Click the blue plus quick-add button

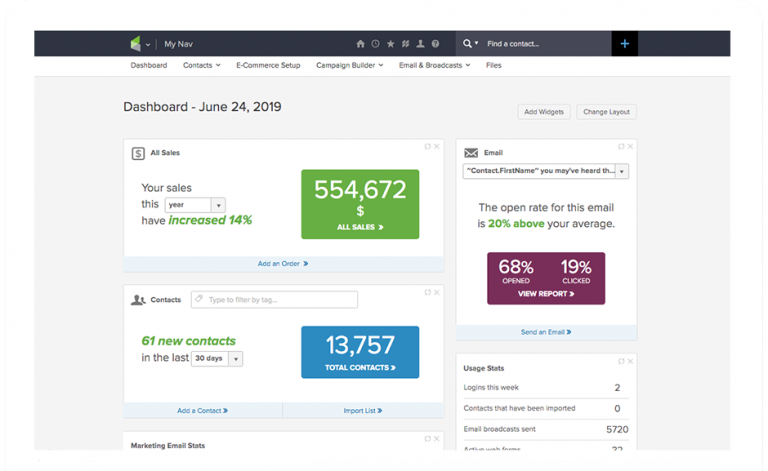624,44
